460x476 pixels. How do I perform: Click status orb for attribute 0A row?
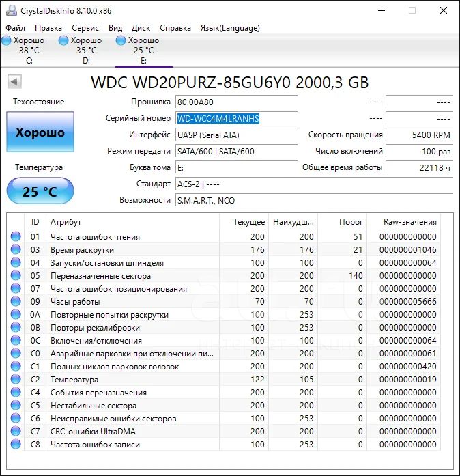16,314
